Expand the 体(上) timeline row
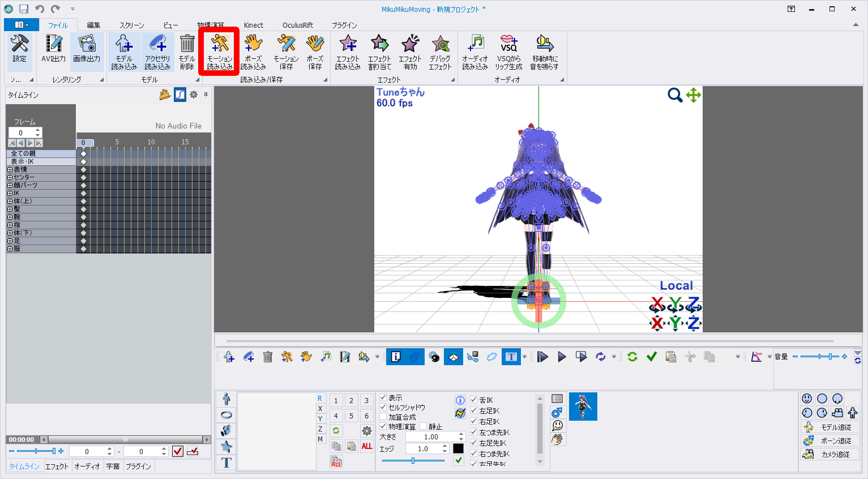 10,201
